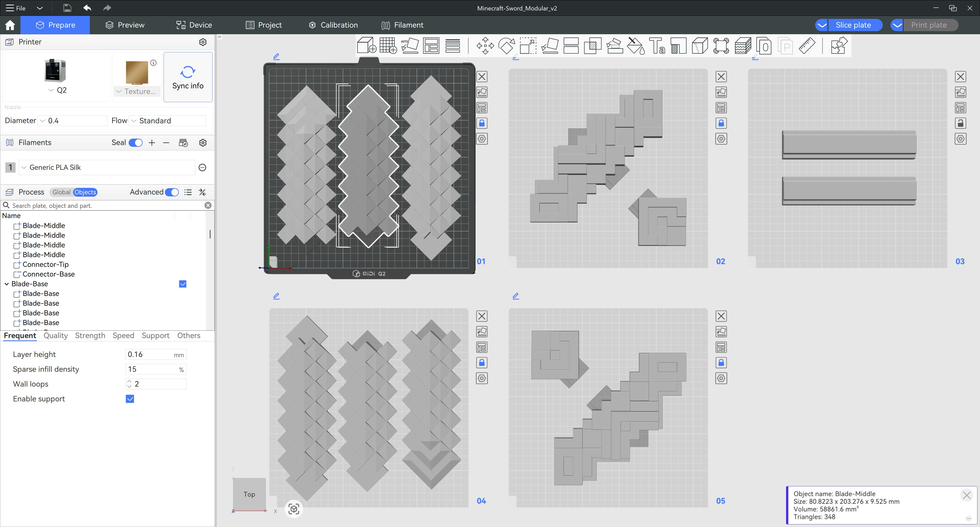Open the nozzle Diameter dropdown

(73, 121)
